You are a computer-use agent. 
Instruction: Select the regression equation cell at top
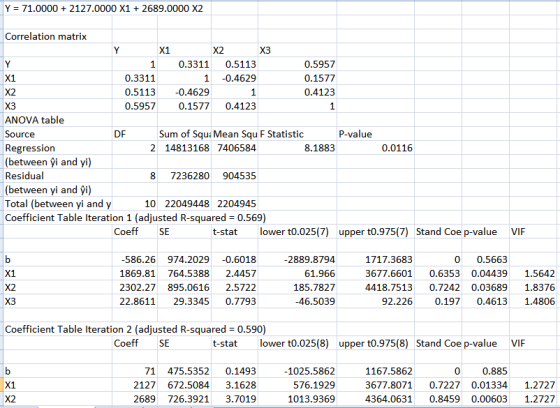(104, 9)
